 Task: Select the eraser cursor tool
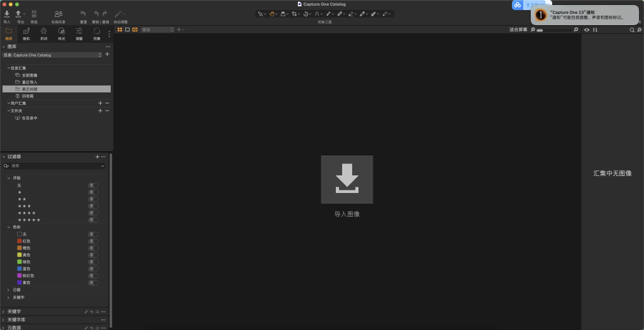(351, 14)
